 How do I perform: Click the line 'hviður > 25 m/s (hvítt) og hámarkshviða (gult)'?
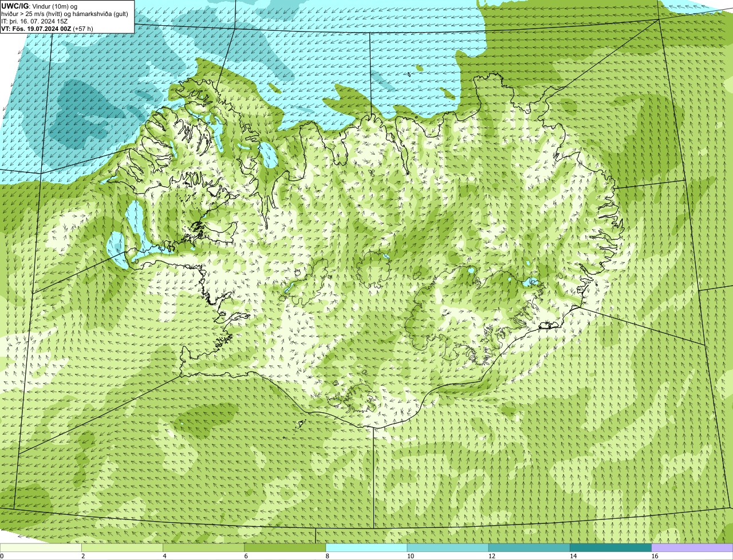point(65,13)
